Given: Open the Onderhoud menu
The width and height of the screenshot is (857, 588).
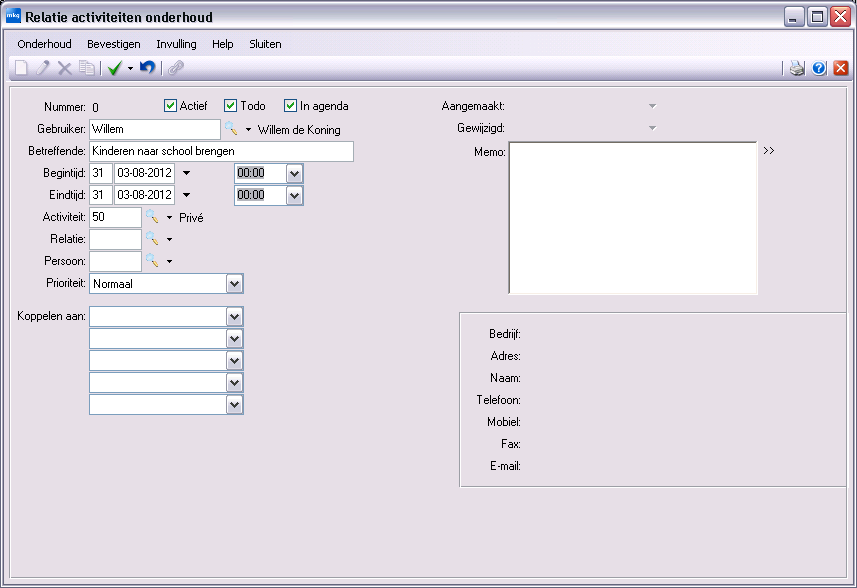Looking at the screenshot, I should point(44,44).
